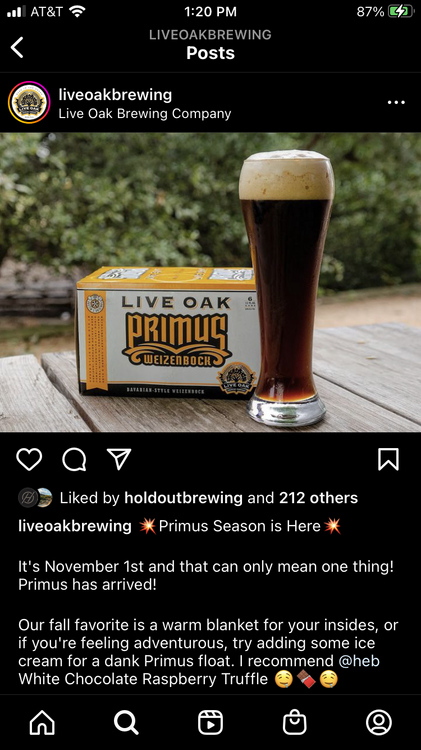Tap the back arrow icon

[x=17, y=47]
